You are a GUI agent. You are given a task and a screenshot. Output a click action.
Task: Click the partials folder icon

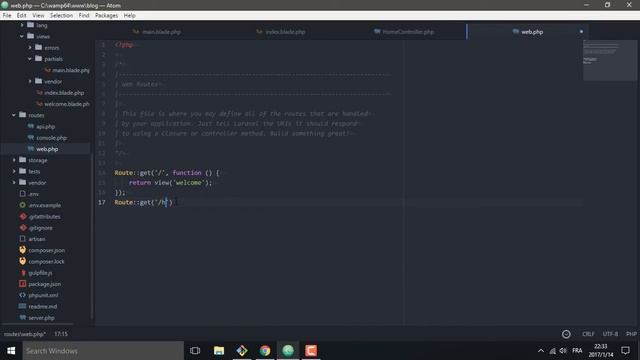coord(38,58)
